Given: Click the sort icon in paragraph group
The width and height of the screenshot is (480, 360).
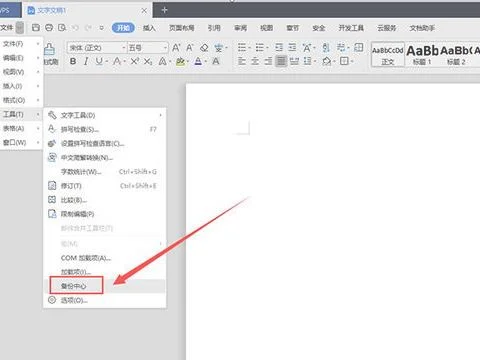Looking at the screenshot, I should point(326,48).
